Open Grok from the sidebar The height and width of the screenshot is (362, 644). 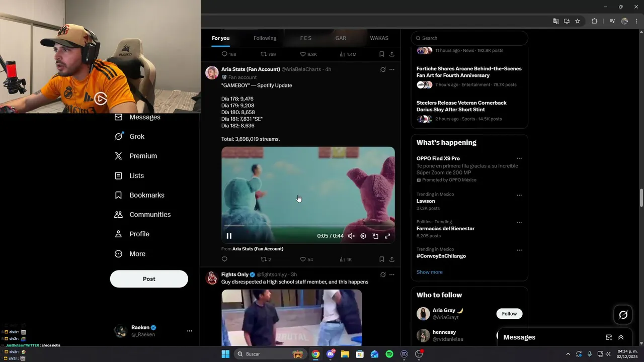(x=130, y=136)
